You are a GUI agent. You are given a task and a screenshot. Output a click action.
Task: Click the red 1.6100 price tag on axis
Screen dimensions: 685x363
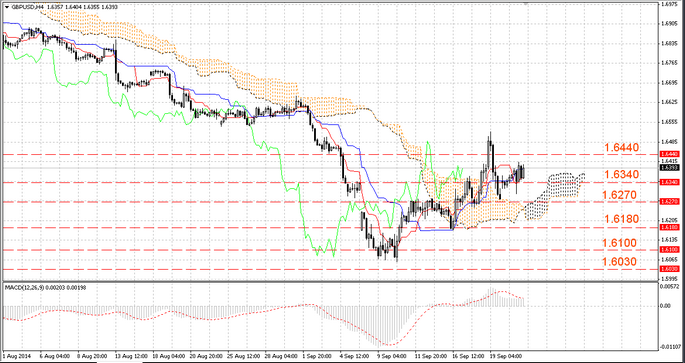670,249
